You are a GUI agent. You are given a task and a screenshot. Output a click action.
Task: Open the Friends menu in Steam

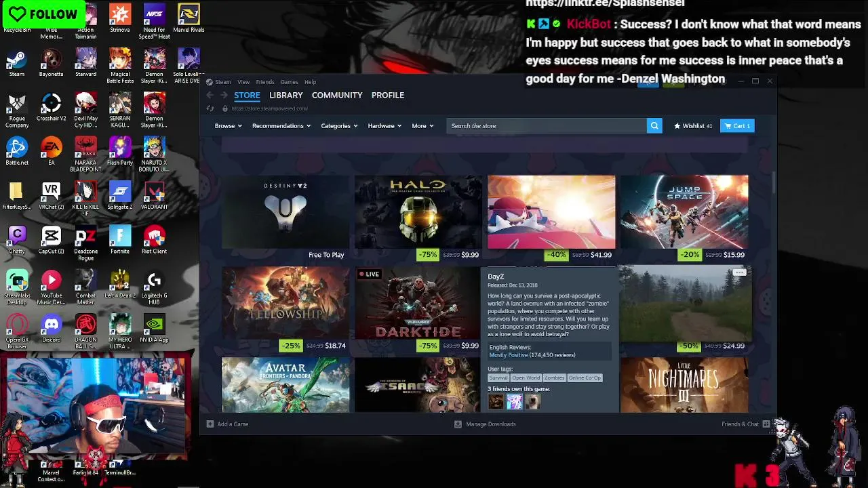(x=265, y=82)
